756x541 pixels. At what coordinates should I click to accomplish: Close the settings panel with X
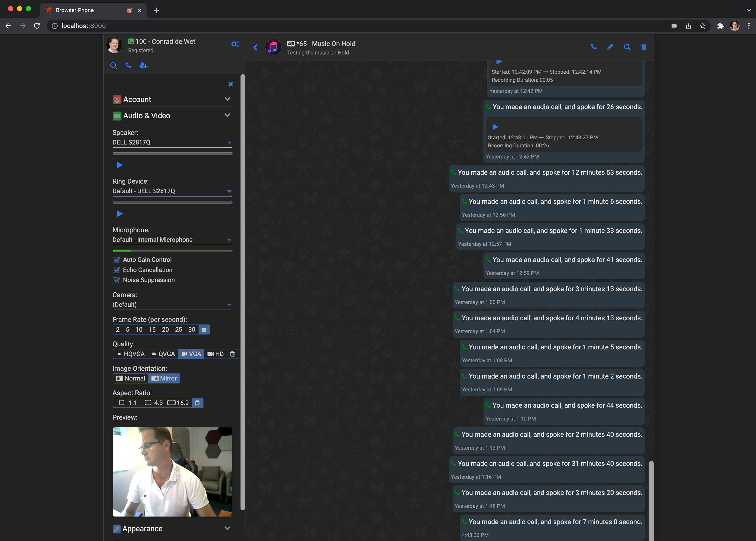click(x=231, y=84)
